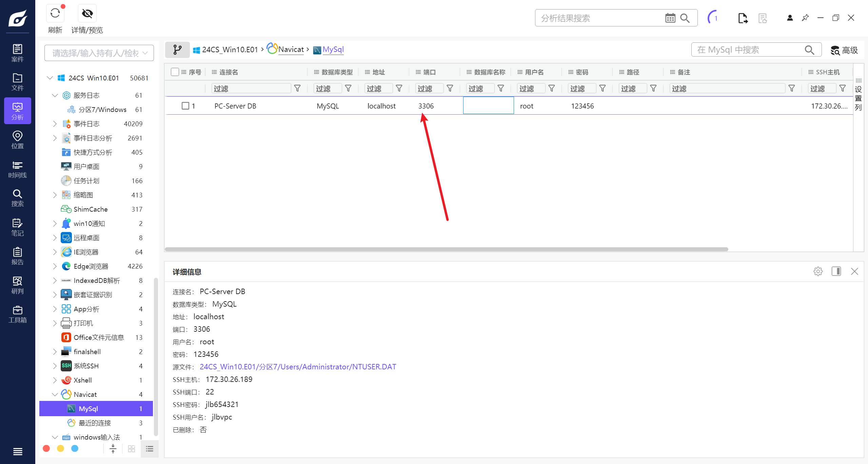
Task: Tick the checkbox for row 1
Action: pyautogui.click(x=185, y=106)
